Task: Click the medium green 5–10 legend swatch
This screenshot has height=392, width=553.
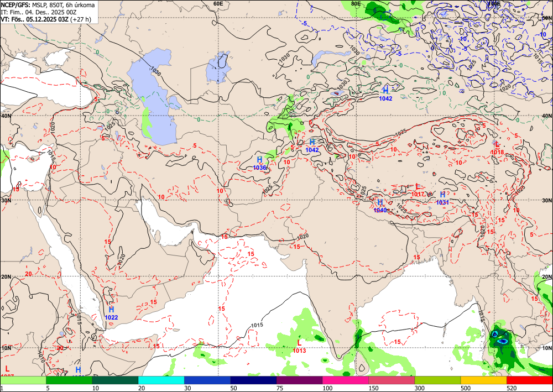Action: [69, 380]
